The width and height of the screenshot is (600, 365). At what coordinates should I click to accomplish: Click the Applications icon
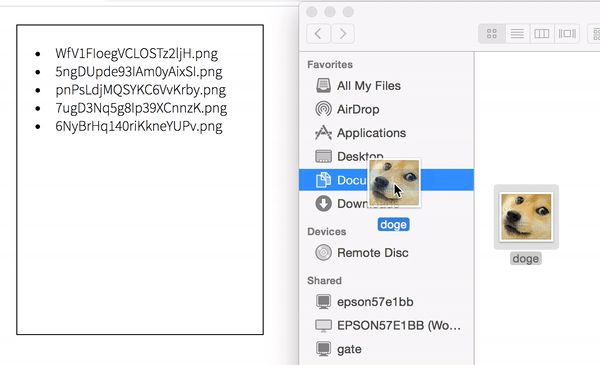[323, 133]
